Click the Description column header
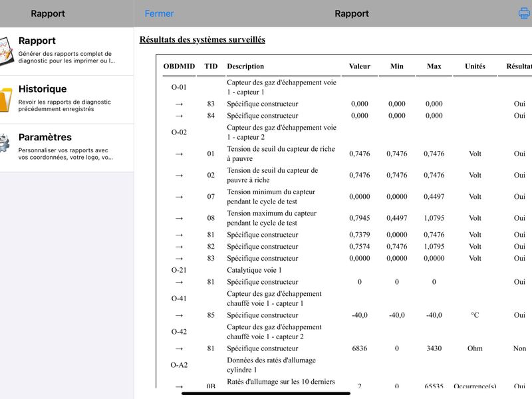Image resolution: width=532 pixels, height=399 pixels. 245,66
